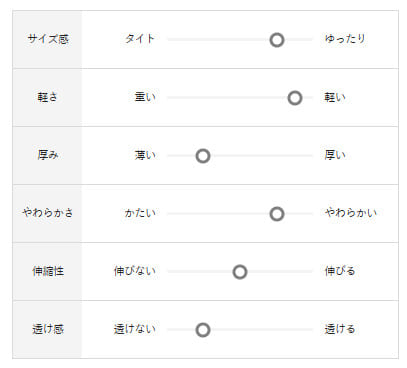This screenshot has width=407, height=368.
Task: Click the タイト label
Action: tap(140, 39)
